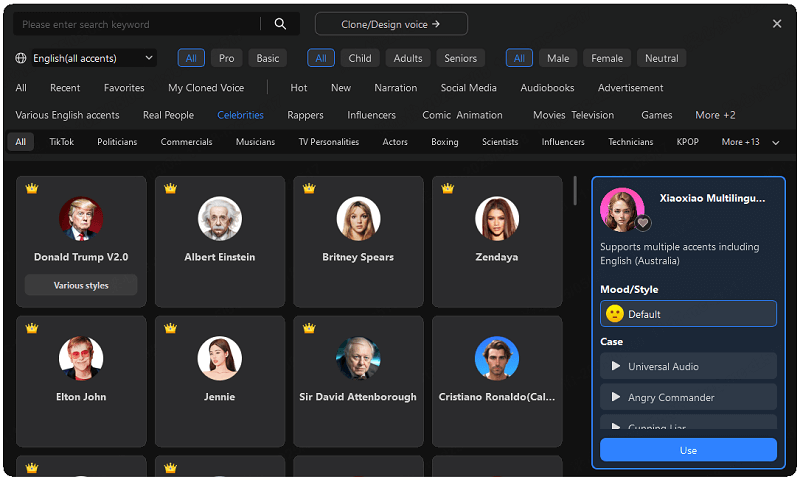
Task: Select the TikTok subcategory
Action: pos(61,142)
